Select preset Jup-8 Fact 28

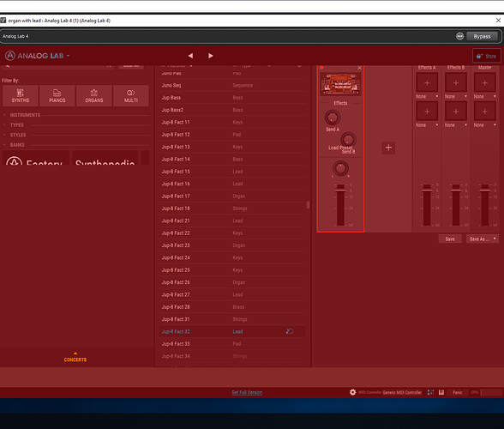click(x=232, y=307)
